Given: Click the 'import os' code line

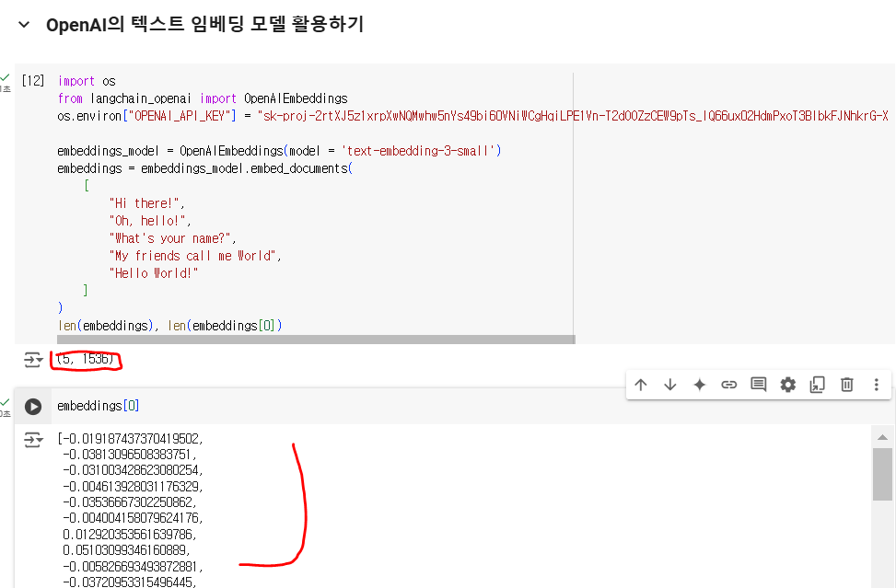Looking at the screenshot, I should tap(87, 81).
